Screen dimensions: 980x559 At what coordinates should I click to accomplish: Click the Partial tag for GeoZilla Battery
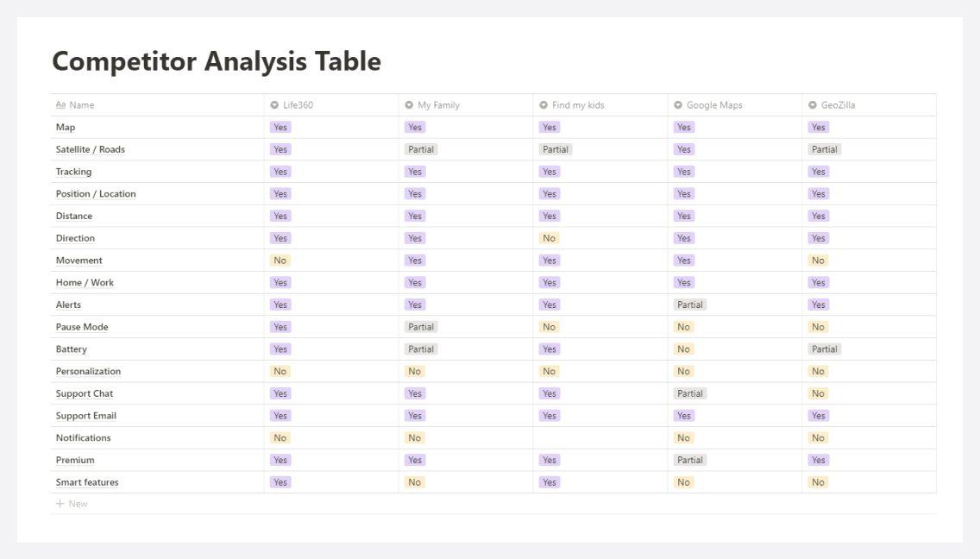pyautogui.click(x=825, y=349)
